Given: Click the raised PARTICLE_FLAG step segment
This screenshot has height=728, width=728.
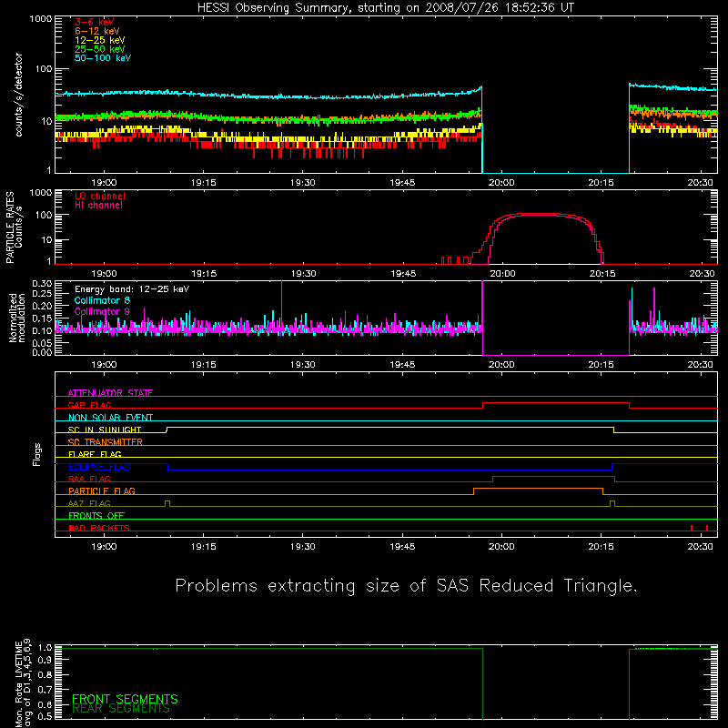Looking at the screenshot, I should pyautogui.click(x=538, y=489).
